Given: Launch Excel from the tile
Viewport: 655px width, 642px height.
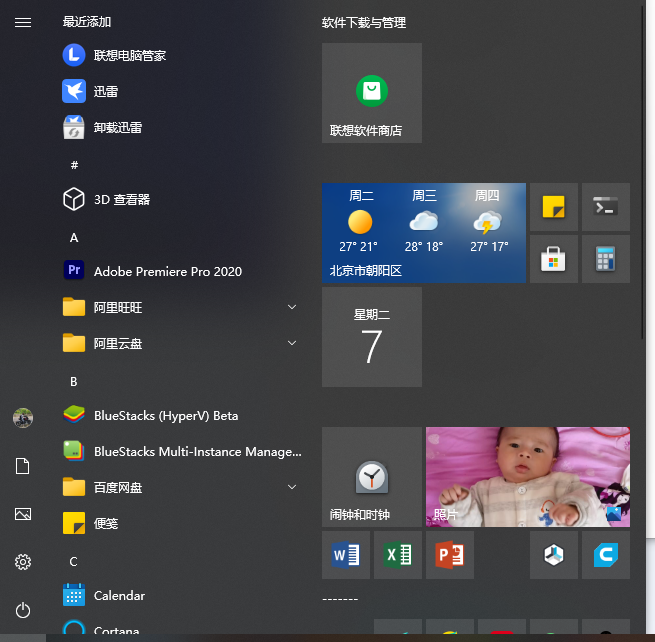Looking at the screenshot, I should (x=398, y=555).
